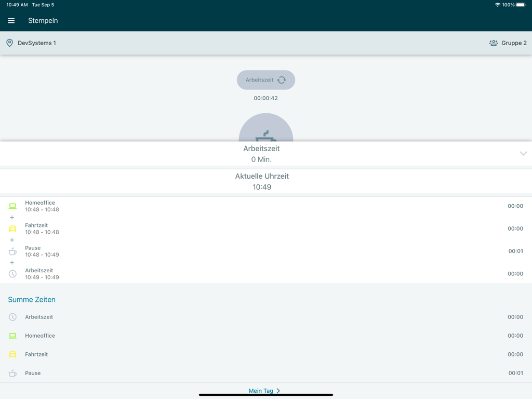Toggle the Arbeitszeit switch pill button
Image resolution: width=532 pixels, height=399 pixels.
coord(265,80)
